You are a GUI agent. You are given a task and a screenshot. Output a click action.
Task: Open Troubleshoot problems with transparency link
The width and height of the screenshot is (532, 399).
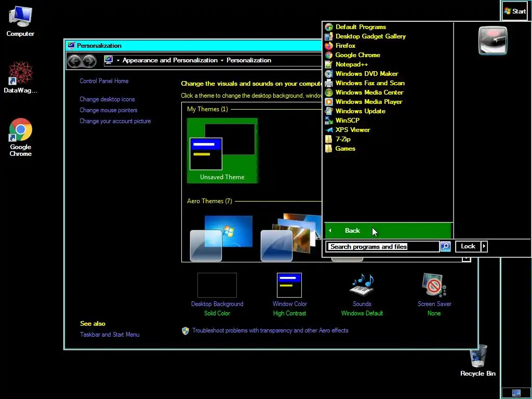(x=270, y=330)
